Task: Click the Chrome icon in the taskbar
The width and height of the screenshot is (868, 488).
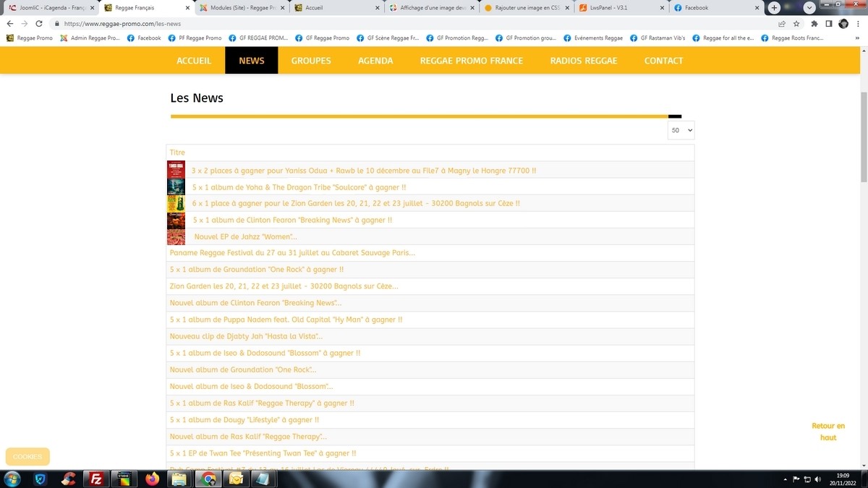Action: coord(208,479)
